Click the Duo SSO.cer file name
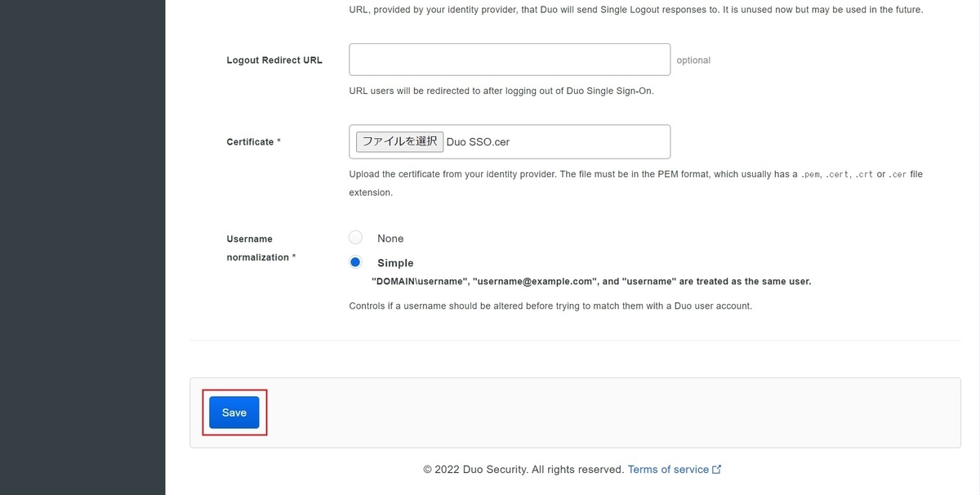 point(478,142)
